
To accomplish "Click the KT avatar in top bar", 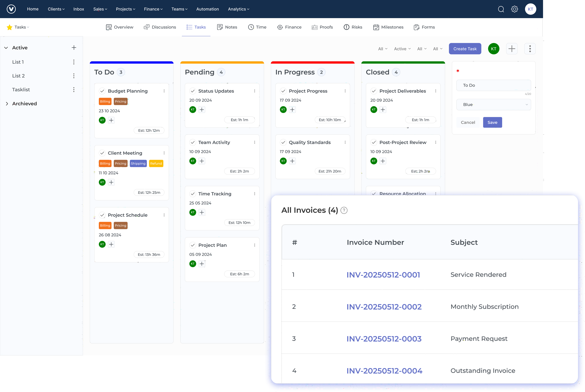I will tap(530, 9).
